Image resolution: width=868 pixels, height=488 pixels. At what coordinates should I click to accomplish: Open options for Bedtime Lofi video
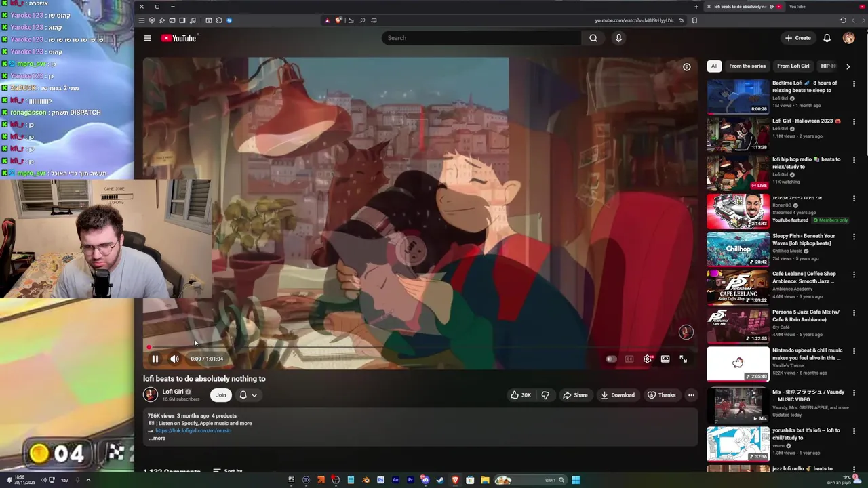point(854,84)
